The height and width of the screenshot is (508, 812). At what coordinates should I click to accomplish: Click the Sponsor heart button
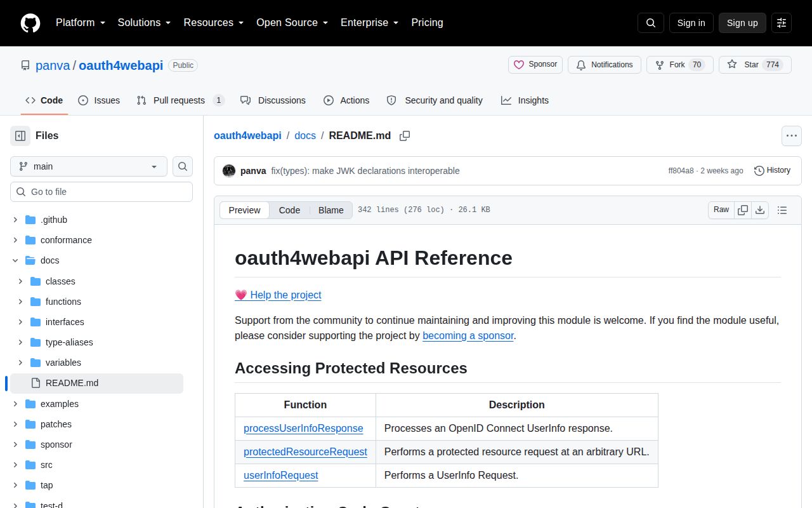click(x=535, y=65)
